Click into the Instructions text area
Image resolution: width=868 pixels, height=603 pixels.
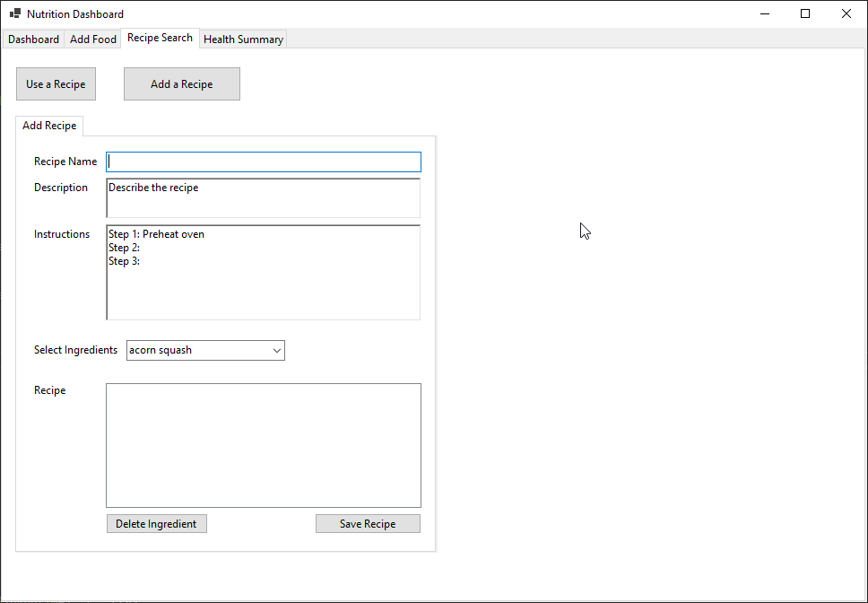pyautogui.click(x=263, y=272)
